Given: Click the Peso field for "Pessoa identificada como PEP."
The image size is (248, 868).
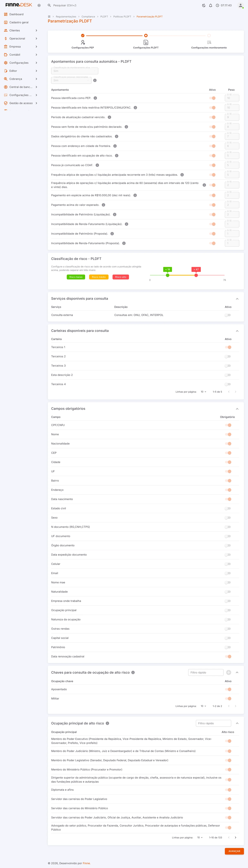Looking at the screenshot, I should click(232, 98).
